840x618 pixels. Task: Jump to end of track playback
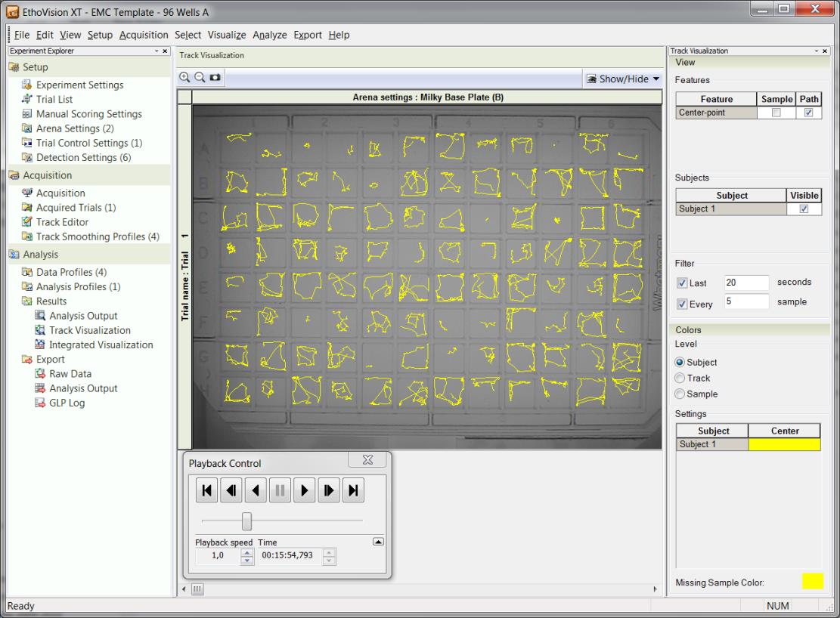click(353, 490)
